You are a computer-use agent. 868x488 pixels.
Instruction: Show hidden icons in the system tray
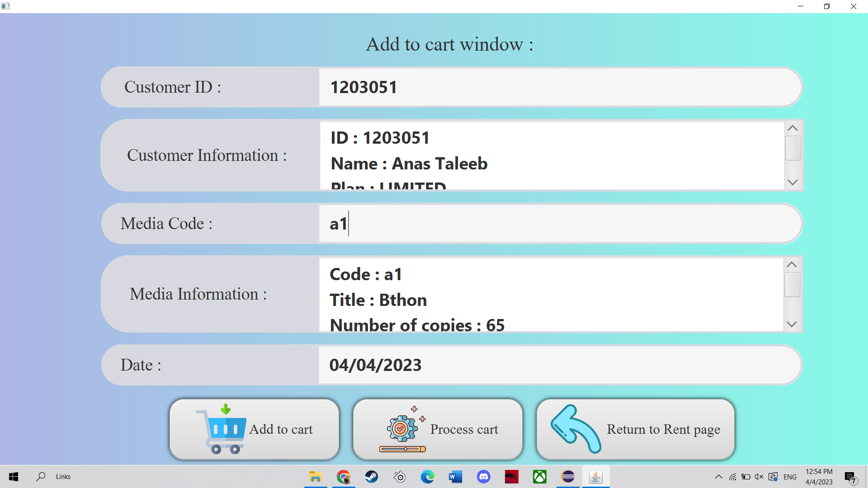pyautogui.click(x=718, y=477)
